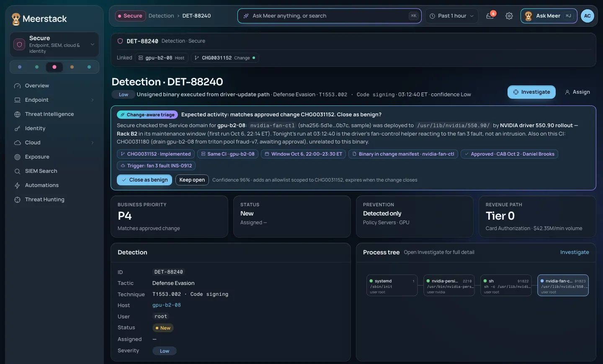Click Close as benign
This screenshot has width=603, height=364.
[144, 180]
